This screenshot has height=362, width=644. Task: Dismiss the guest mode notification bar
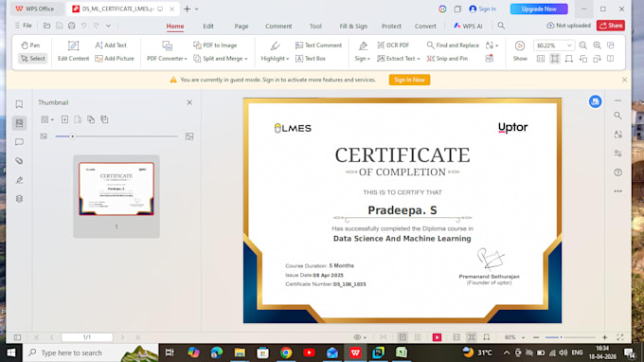click(x=624, y=80)
